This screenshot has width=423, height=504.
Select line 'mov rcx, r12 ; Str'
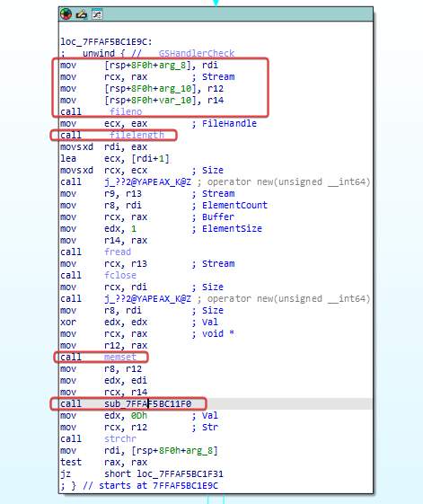[x=139, y=427]
